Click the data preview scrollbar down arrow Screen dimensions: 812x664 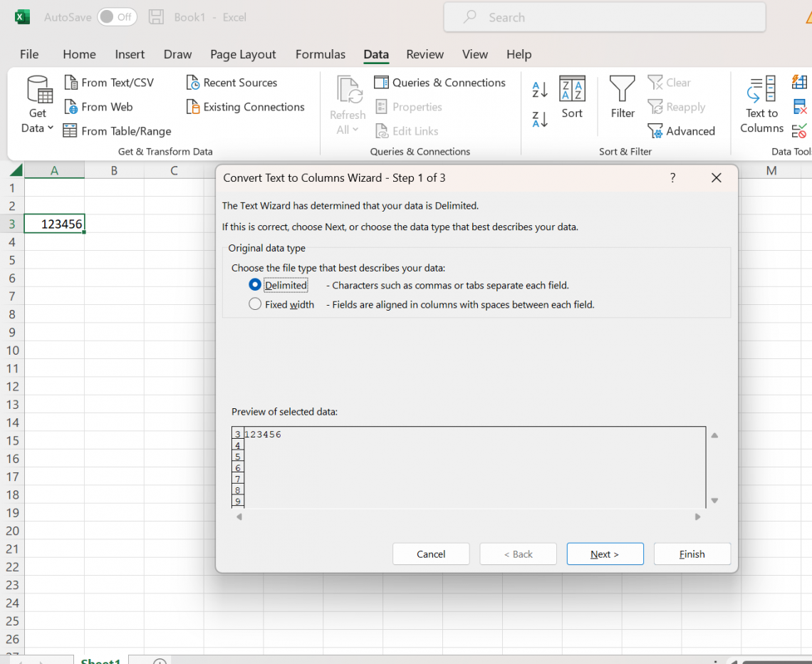(x=714, y=499)
